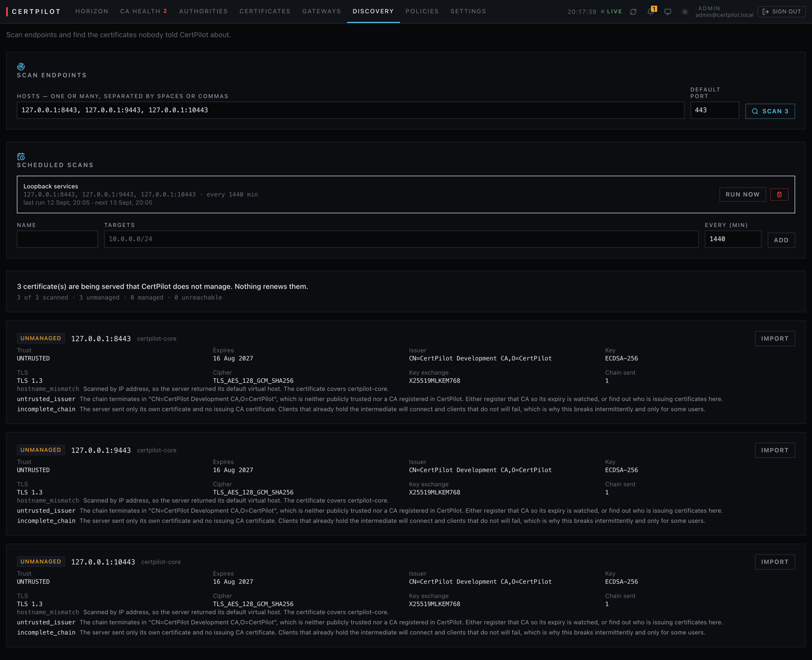812x660 pixels.
Task: Open the Horizon tab
Action: click(92, 11)
